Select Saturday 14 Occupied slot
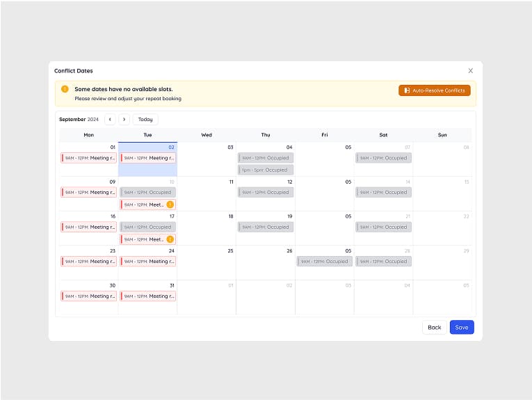 (383, 193)
